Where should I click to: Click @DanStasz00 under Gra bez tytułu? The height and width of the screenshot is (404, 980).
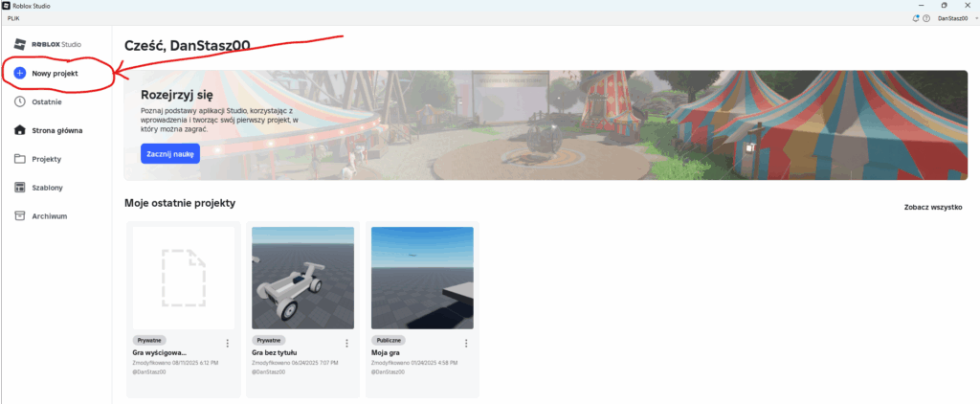pos(269,371)
